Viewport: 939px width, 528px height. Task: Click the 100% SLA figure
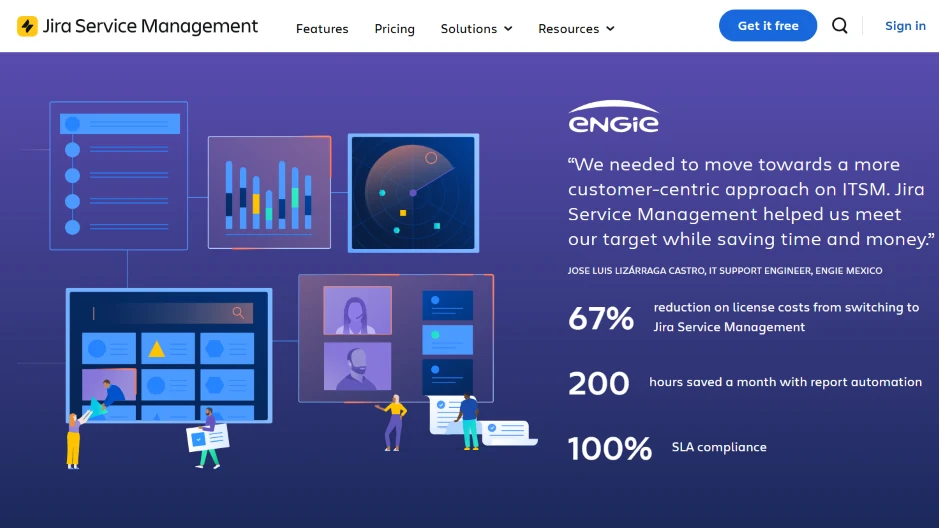(610, 448)
